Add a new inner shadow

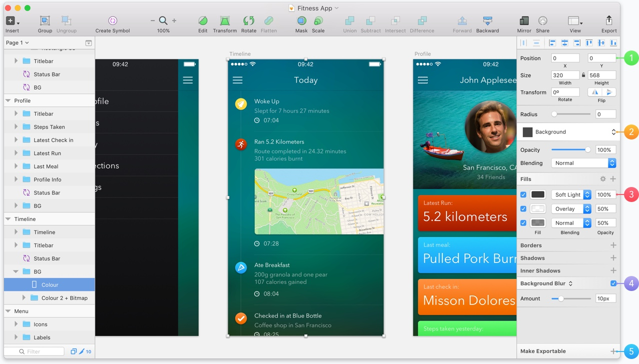tap(613, 270)
